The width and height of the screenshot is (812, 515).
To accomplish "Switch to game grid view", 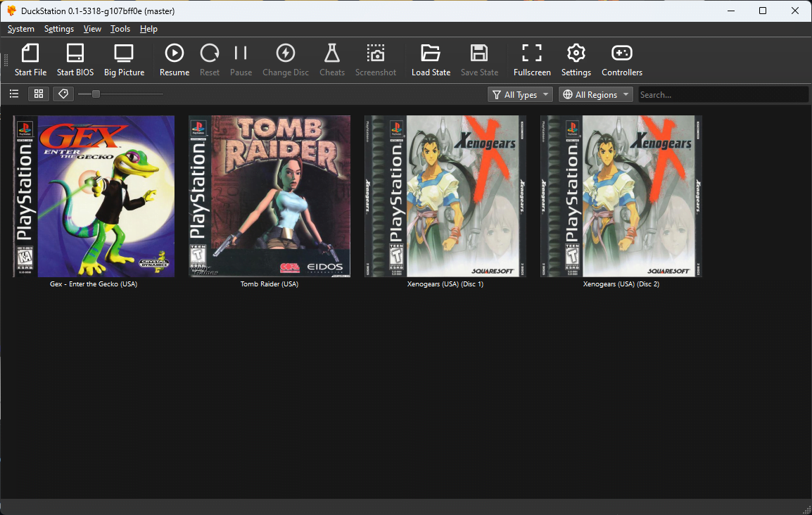I will click(39, 94).
